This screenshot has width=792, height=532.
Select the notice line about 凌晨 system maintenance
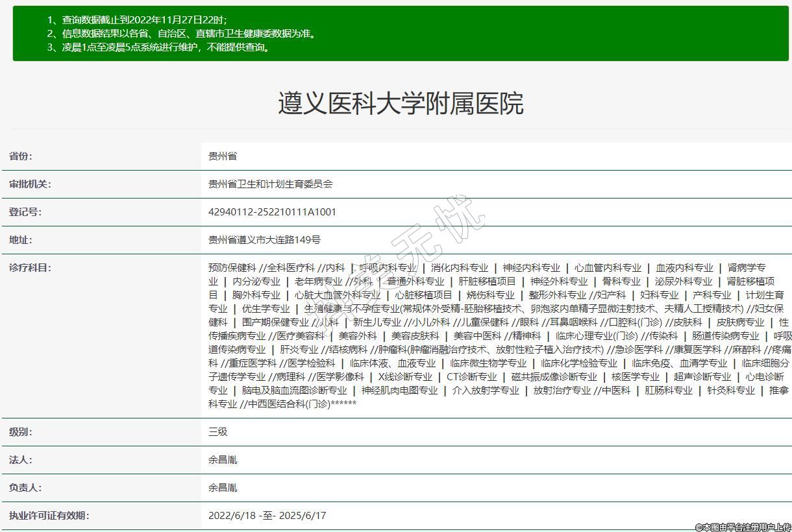coord(158,47)
